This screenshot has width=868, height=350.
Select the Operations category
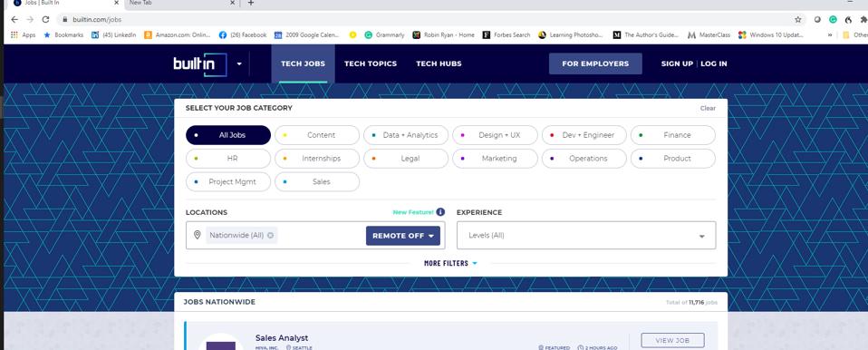584,159
